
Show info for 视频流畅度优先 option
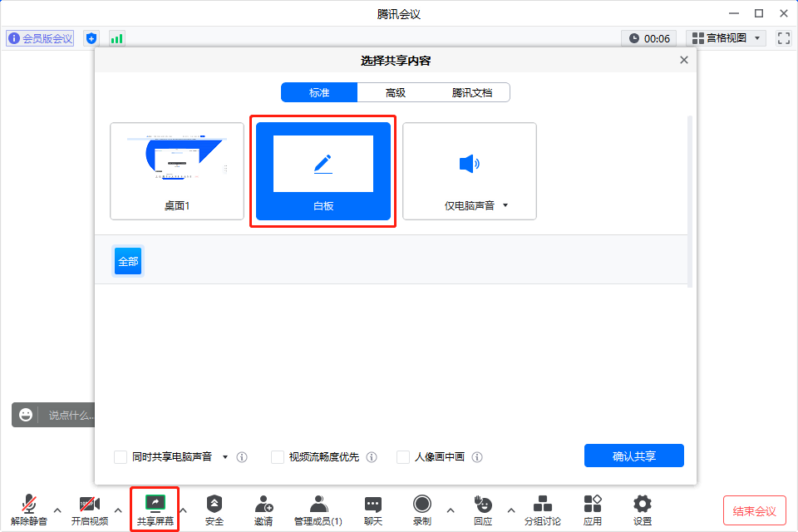tap(372, 457)
